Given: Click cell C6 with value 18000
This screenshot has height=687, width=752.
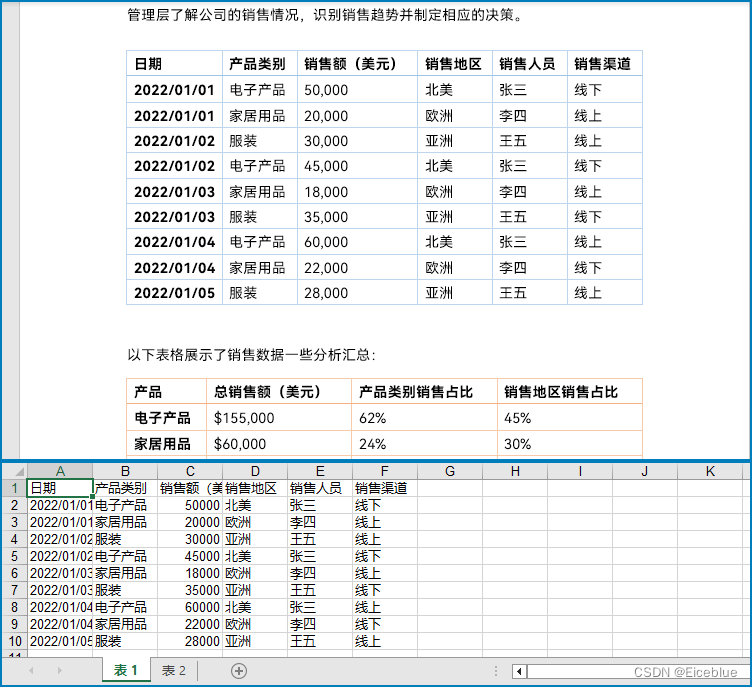Looking at the screenshot, I should click(x=190, y=573).
